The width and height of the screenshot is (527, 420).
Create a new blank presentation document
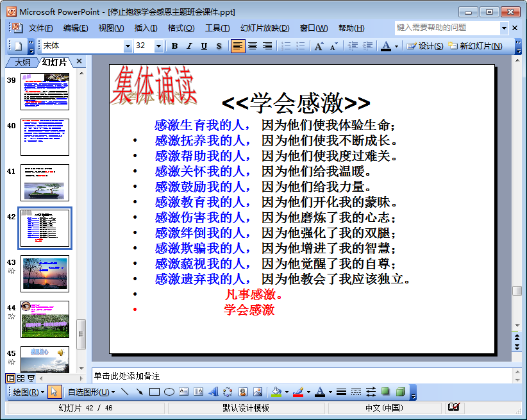(x=19, y=46)
